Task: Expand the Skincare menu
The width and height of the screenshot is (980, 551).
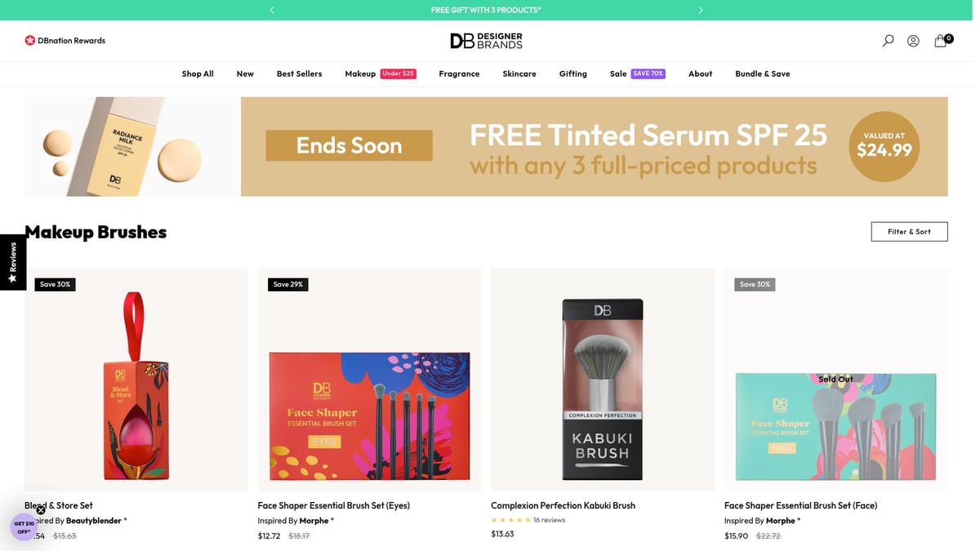Action: coord(519,73)
